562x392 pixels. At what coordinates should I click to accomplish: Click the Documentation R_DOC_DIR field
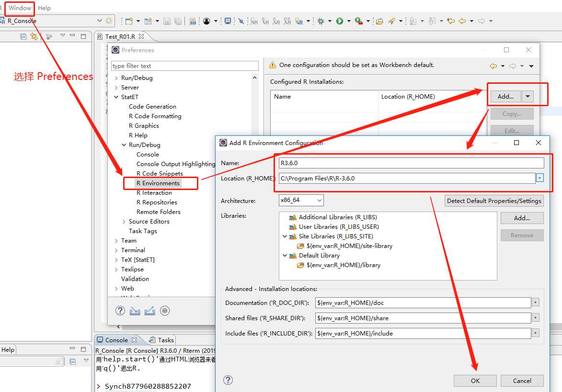[x=423, y=302]
